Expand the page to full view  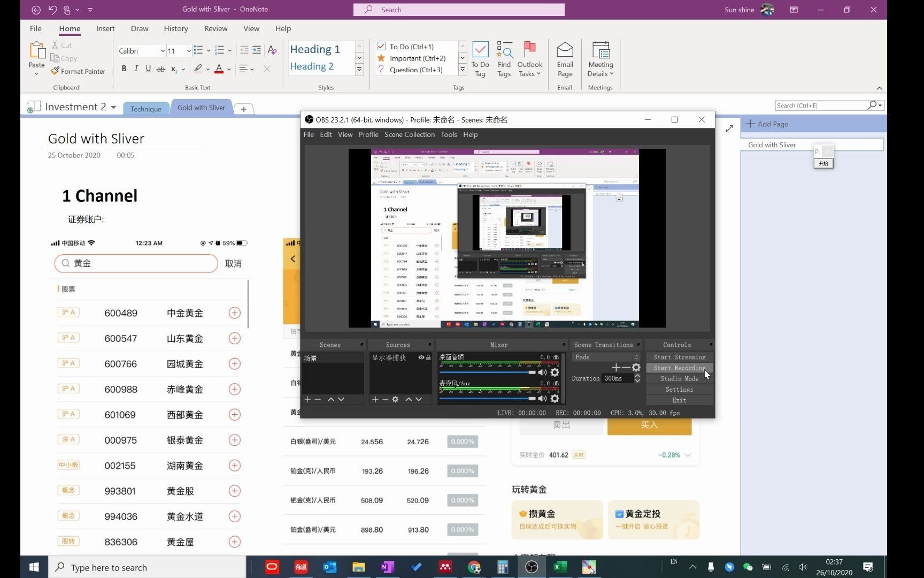point(729,128)
